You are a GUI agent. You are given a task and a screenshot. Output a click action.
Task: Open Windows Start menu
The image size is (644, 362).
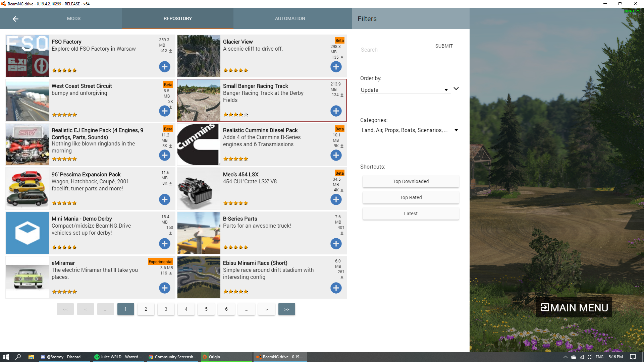coord(6,357)
